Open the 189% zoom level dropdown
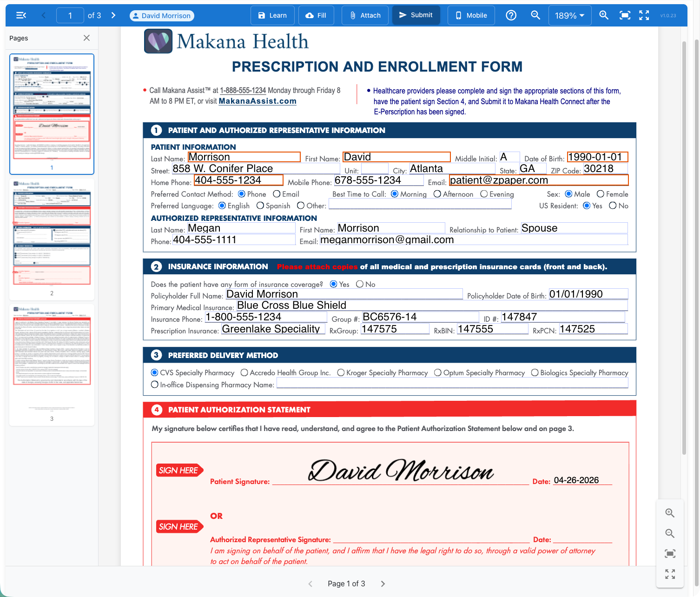 pos(570,15)
